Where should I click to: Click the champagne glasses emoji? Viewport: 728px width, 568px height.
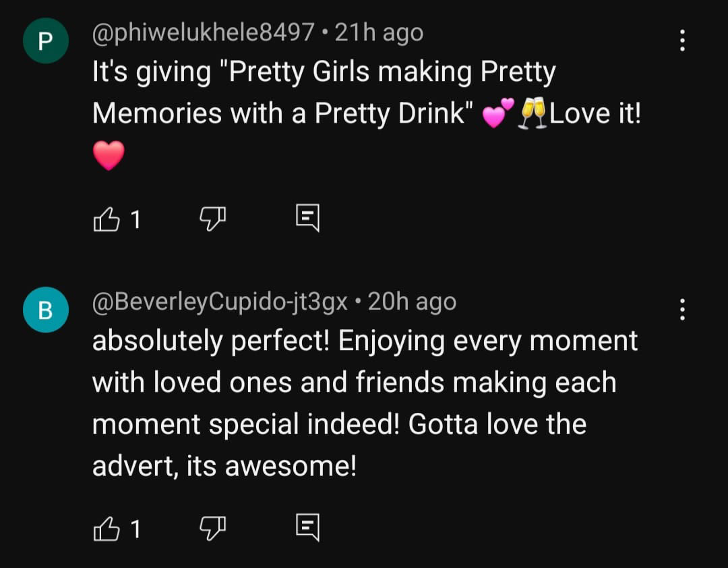click(533, 113)
